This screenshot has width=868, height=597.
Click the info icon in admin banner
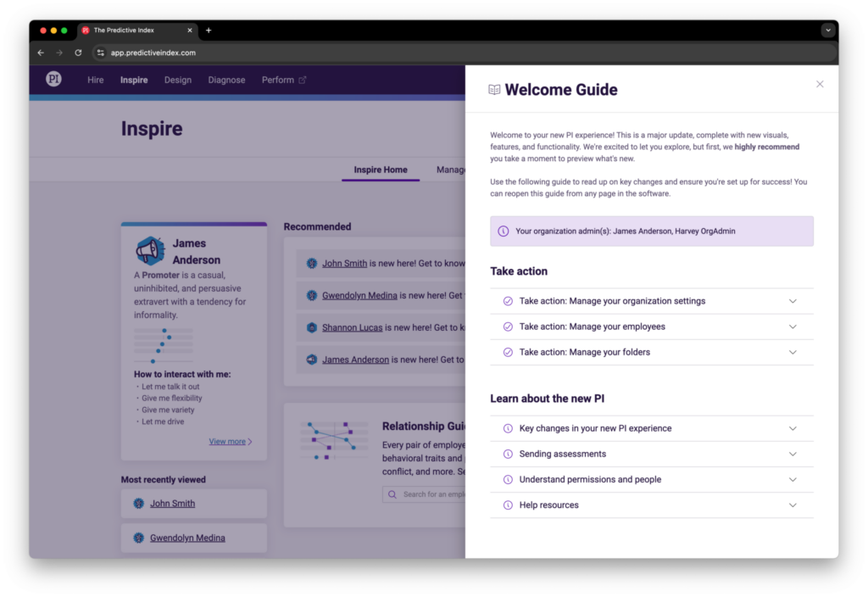pyautogui.click(x=503, y=232)
